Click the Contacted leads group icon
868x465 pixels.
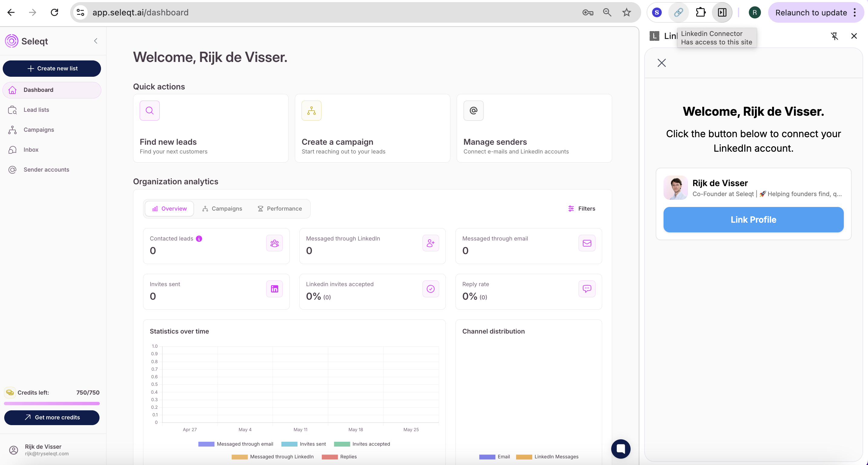[274, 243]
